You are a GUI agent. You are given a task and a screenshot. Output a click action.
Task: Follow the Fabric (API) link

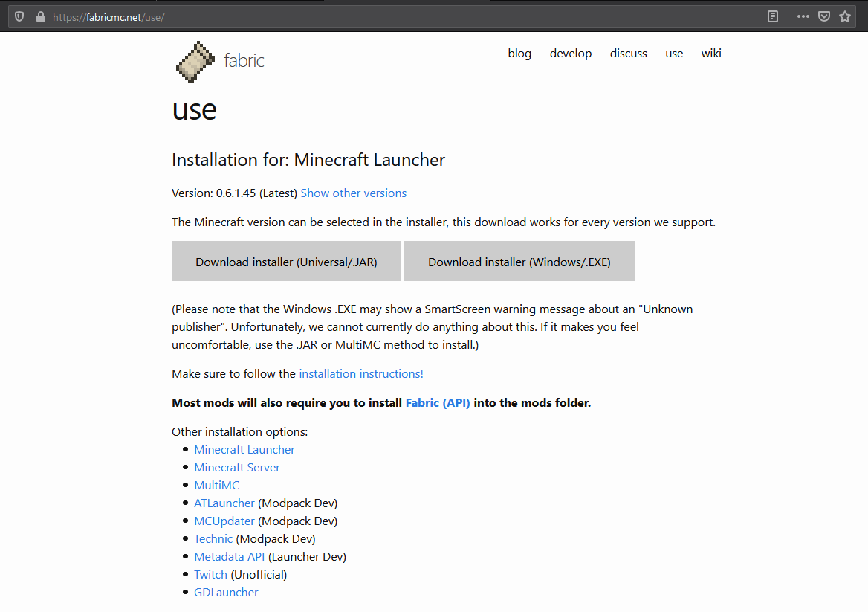pos(438,403)
